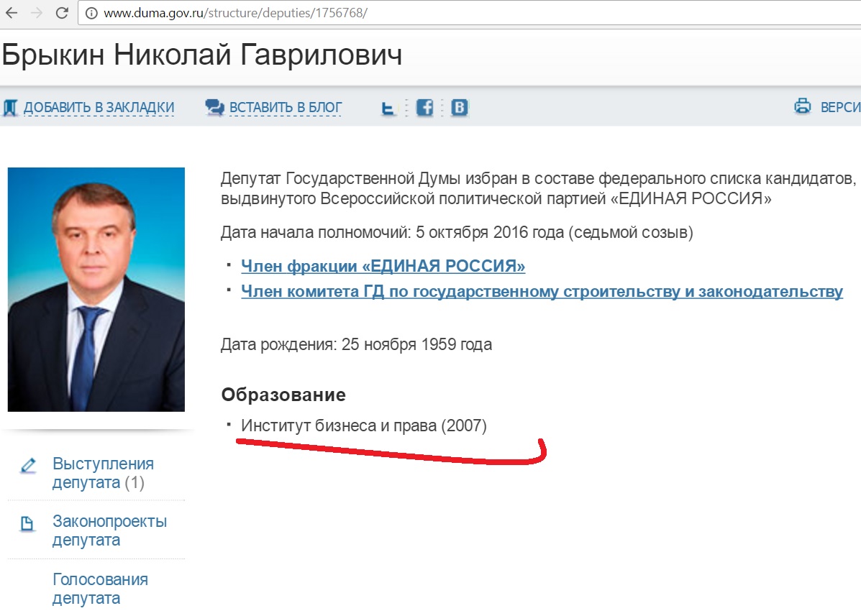Open Член фракции «ЕДИНАЯ РОССИЯ» link
This screenshot has height=616, width=861.
[x=383, y=267]
